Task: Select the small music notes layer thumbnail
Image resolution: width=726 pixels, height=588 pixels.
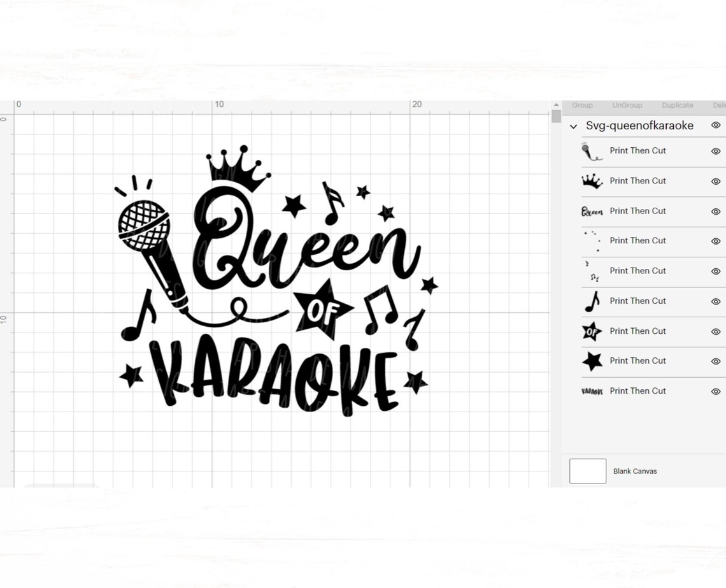Action: 592,271
